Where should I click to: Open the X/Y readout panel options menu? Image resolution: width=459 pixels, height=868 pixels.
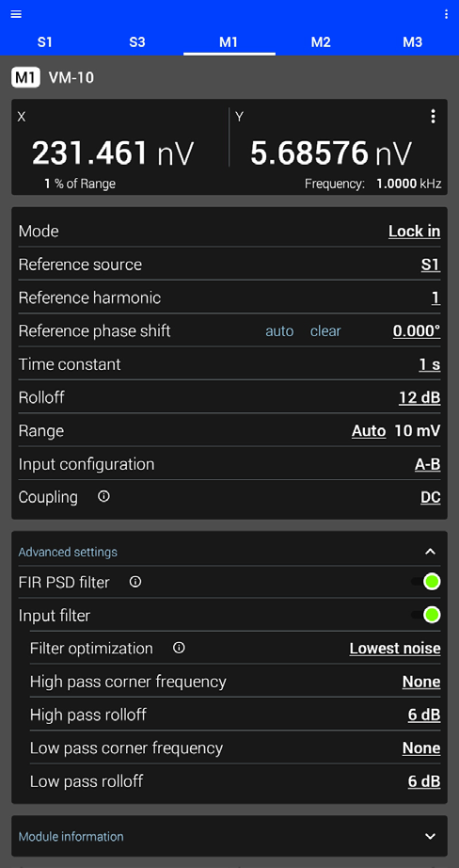433,116
